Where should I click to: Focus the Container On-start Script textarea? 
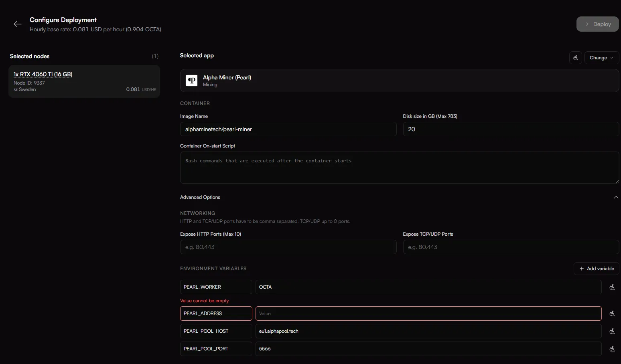pos(399,168)
